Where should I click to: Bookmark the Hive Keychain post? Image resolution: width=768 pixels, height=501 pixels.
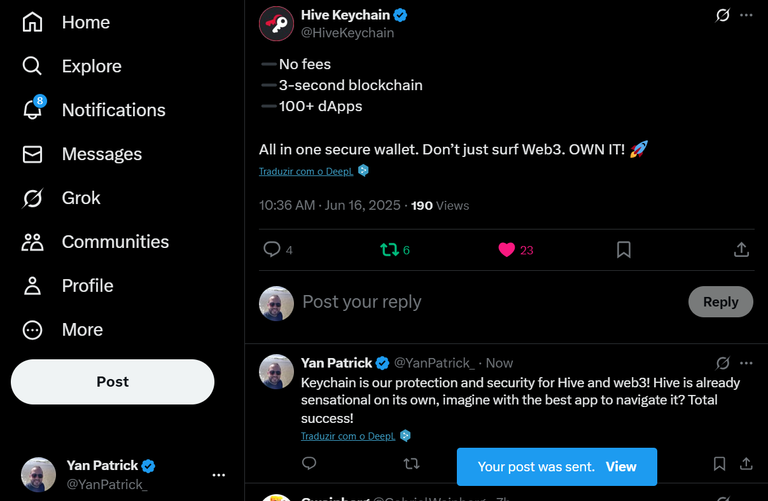[624, 250]
